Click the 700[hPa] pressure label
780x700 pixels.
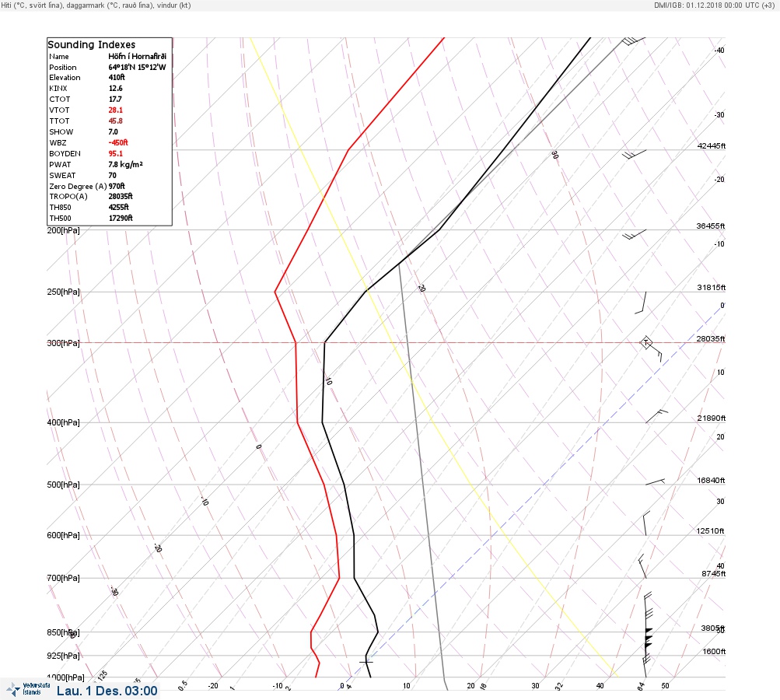coord(63,578)
